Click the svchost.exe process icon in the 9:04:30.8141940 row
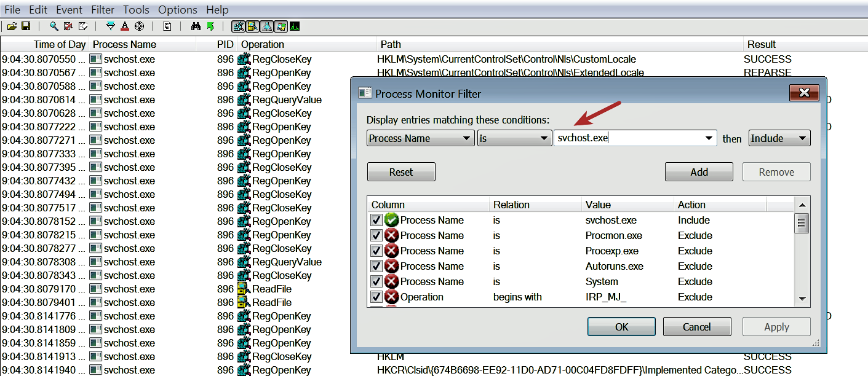868x376 pixels. click(95, 370)
